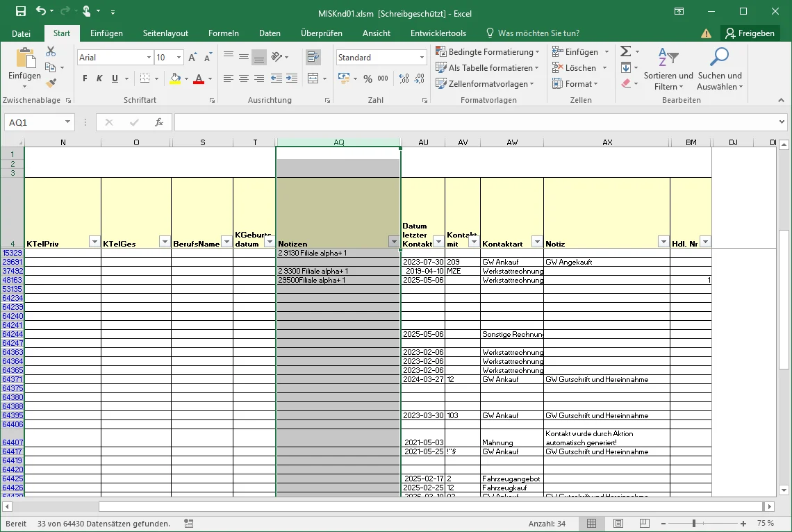792x532 pixels.
Task: Click the zoom slider handle
Action: coord(694,524)
